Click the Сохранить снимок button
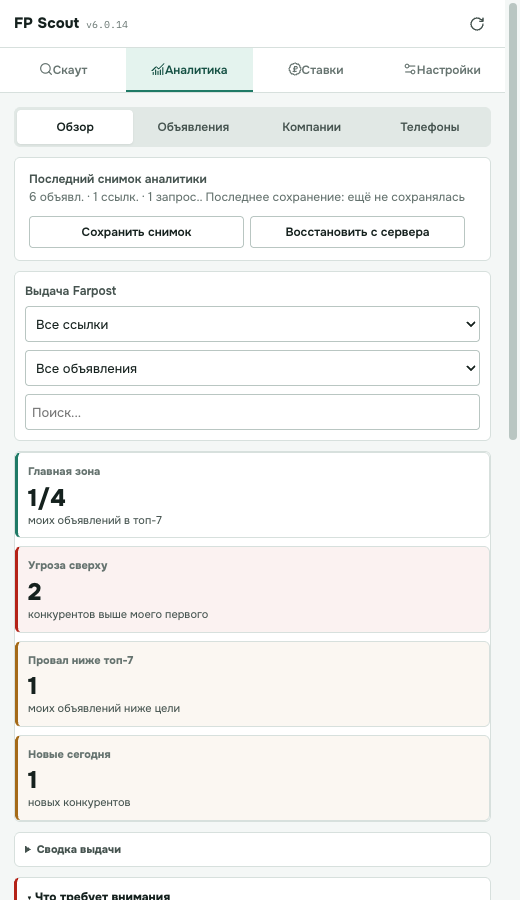This screenshot has width=520, height=900. coord(137,232)
